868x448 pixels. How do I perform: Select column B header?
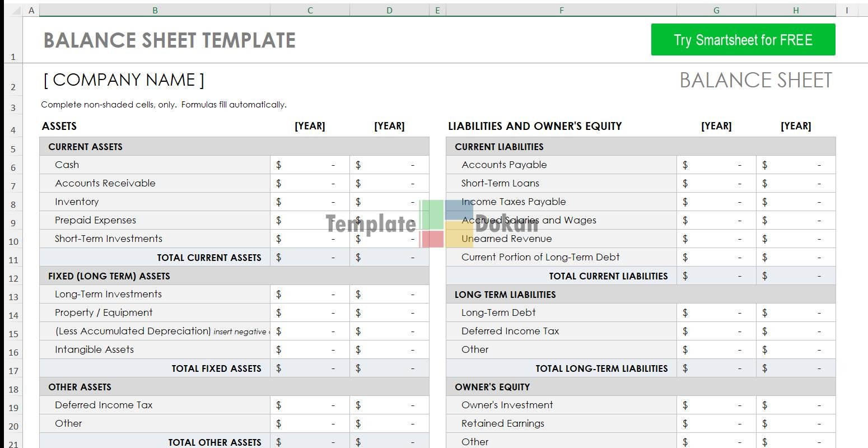155,10
